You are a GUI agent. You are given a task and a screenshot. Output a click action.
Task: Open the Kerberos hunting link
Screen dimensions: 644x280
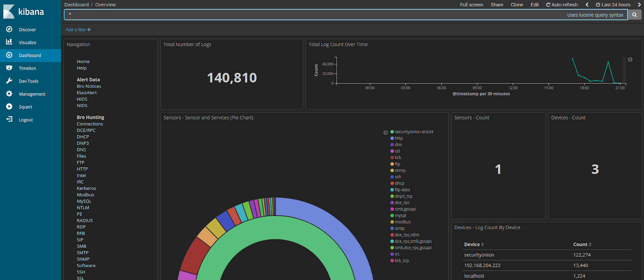[86, 189]
